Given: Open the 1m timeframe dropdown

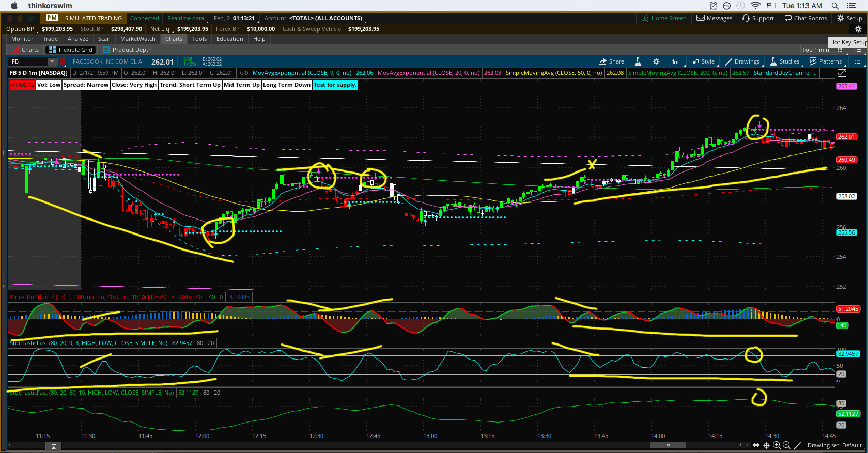Looking at the screenshot, I should (675, 61).
